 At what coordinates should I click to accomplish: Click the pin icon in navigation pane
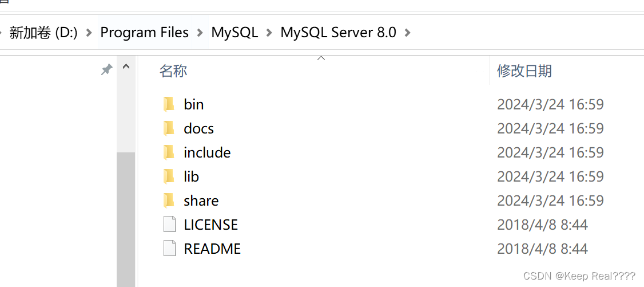click(106, 69)
